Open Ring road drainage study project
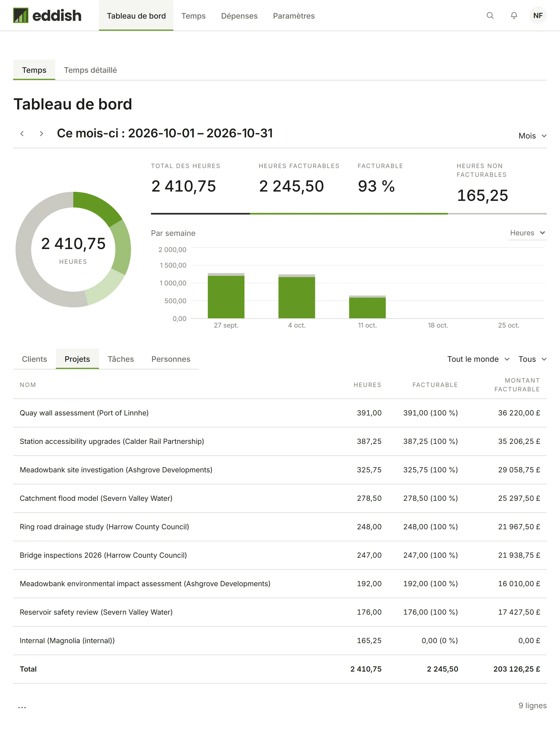Image resolution: width=560 pixels, height=746 pixels. click(x=104, y=527)
